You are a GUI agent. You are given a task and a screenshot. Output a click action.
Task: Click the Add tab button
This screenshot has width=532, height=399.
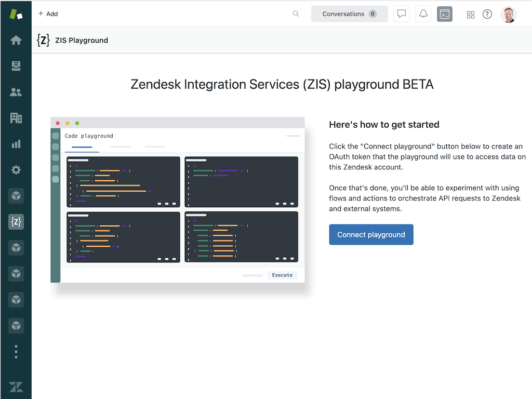pyautogui.click(x=48, y=14)
